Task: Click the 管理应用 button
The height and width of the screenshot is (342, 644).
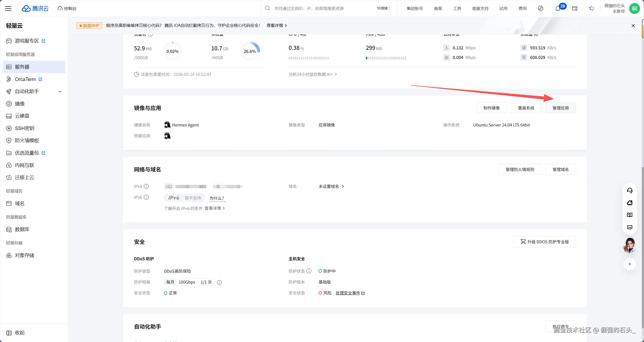Action: (560, 108)
